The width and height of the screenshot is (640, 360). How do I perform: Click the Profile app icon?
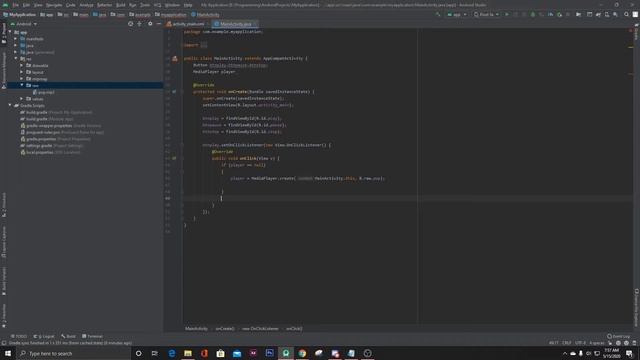pos(551,14)
